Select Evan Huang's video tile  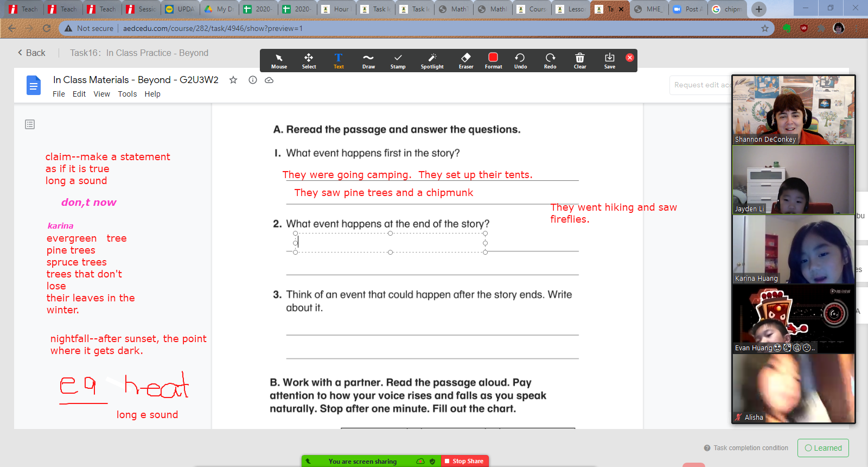794,319
